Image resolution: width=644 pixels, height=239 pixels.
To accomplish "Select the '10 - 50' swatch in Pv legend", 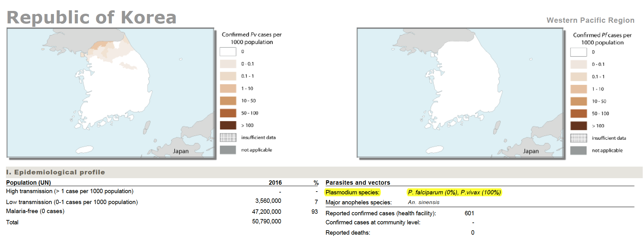I will tap(228, 101).
